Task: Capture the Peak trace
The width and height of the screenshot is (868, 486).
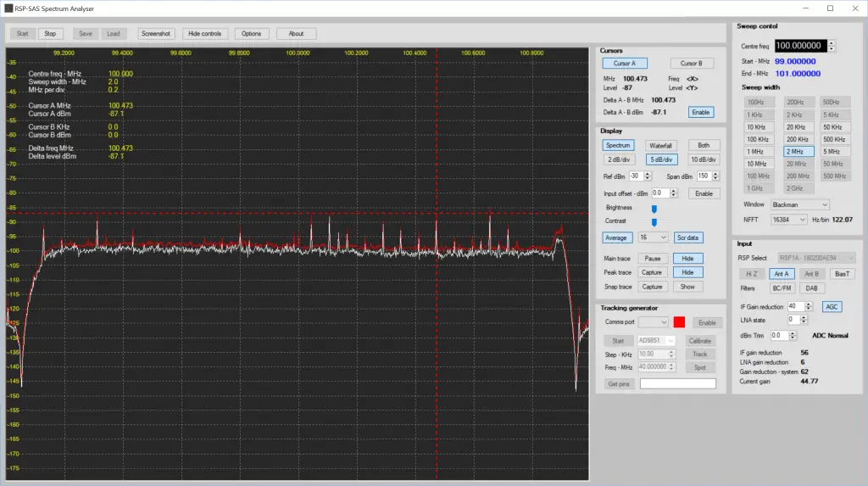Action: (652, 272)
